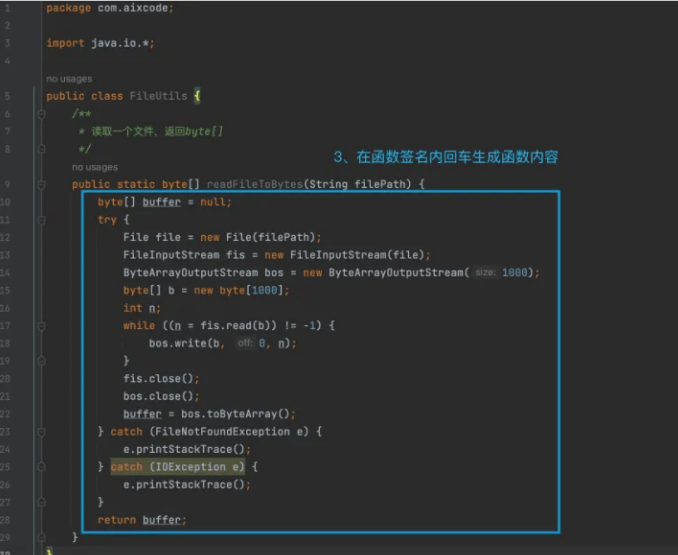Screen dimensions: 678x555
Task: Click fold end marker of method closing brace line 29
Action: click(42, 537)
